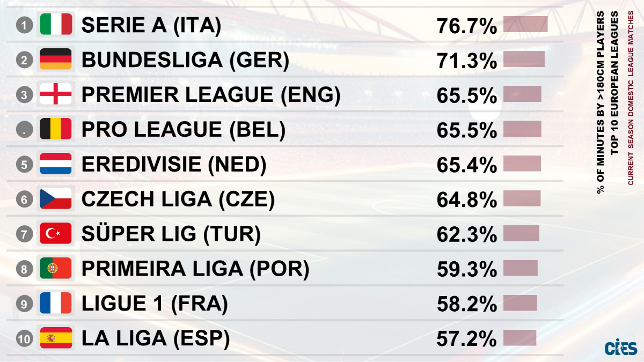The width and height of the screenshot is (644, 362).
Task: Click the Bundesliga 71.3% value
Action: pyautogui.click(x=466, y=61)
